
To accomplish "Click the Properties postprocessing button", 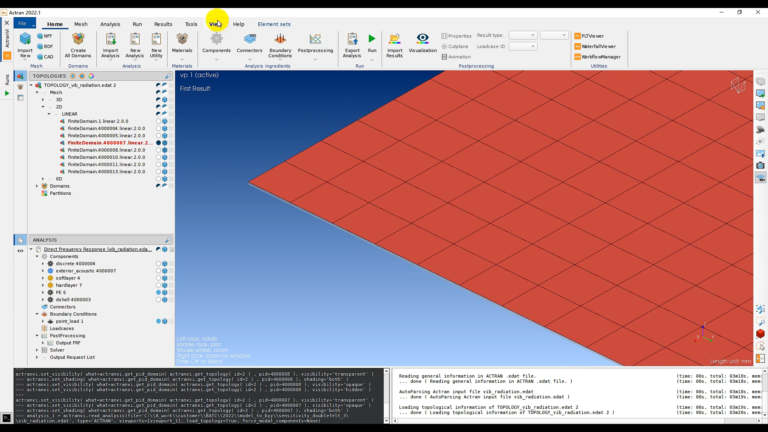I will pyautogui.click(x=456, y=36).
